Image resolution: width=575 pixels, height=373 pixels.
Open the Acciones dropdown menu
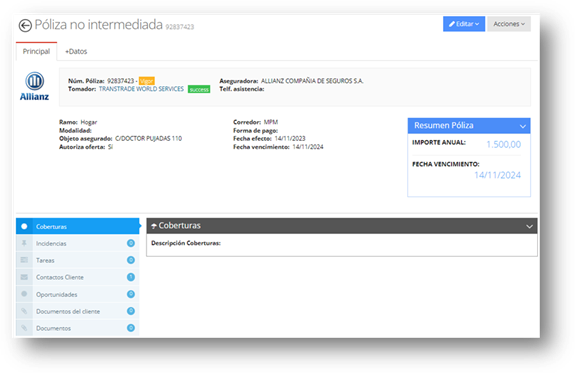[509, 24]
